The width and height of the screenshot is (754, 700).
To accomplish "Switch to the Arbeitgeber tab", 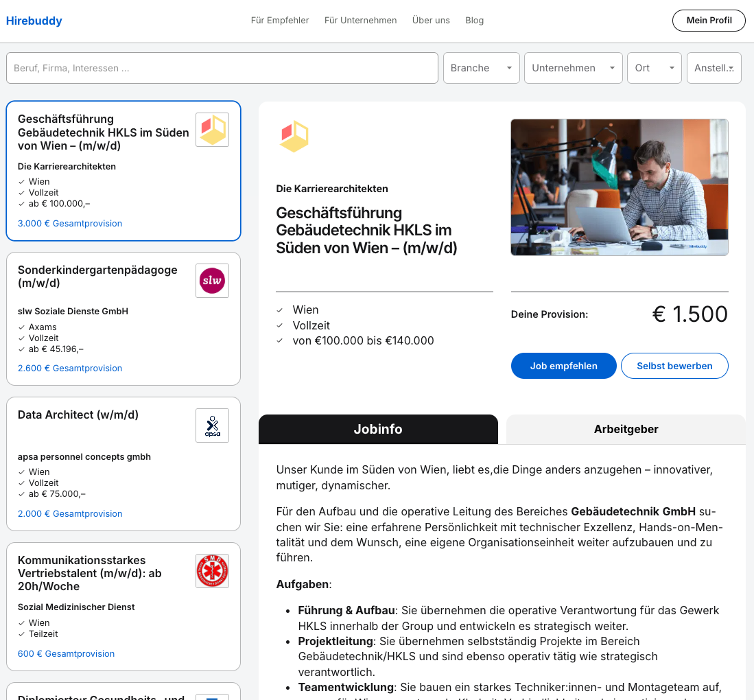I will (x=626, y=429).
